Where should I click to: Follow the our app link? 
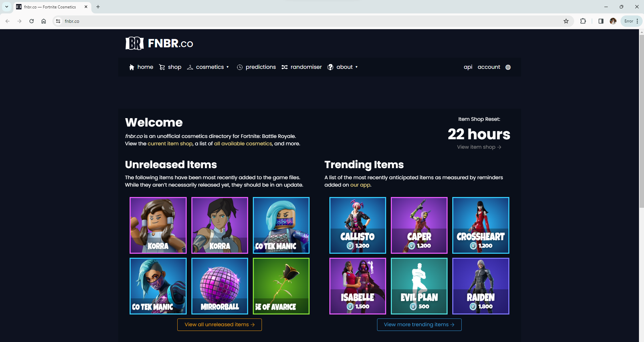coord(360,185)
